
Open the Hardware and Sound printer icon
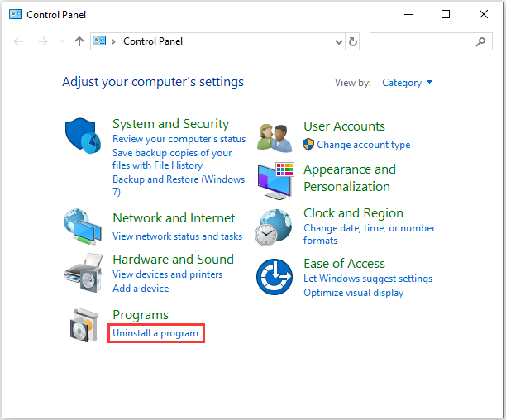pyautogui.click(x=84, y=273)
